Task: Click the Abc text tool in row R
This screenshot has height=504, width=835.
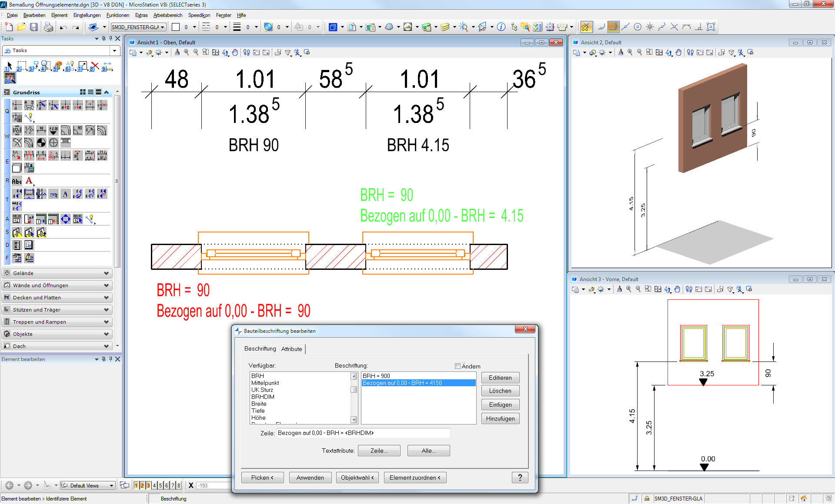Action: [x=17, y=181]
